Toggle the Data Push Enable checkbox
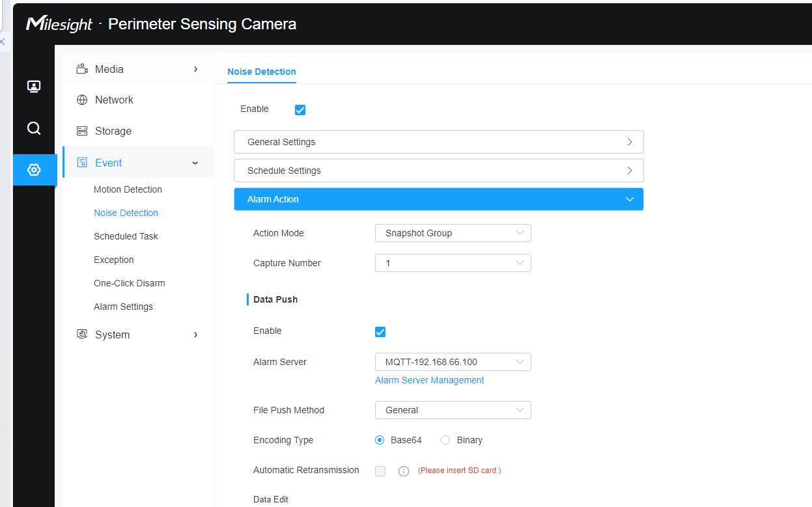Image resolution: width=812 pixels, height=507 pixels. click(380, 332)
